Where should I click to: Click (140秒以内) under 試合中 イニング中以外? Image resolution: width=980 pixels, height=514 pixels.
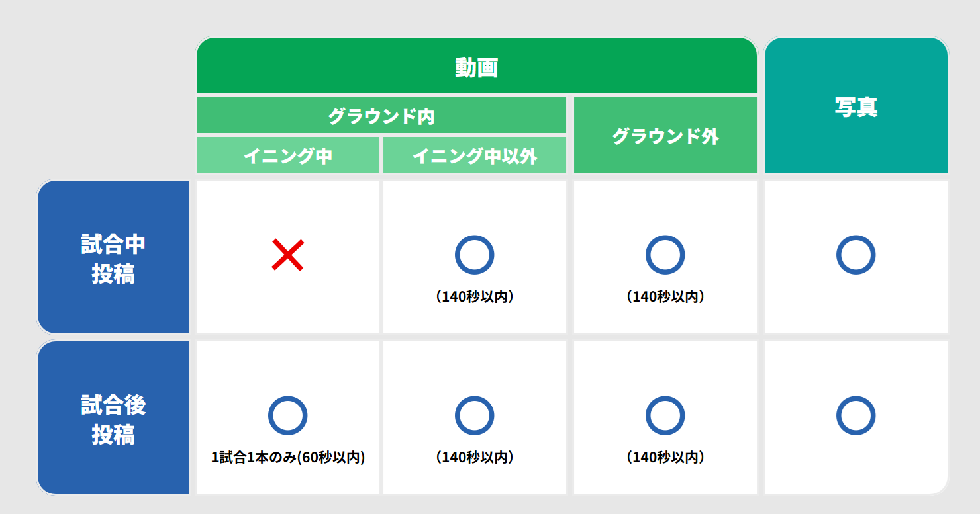point(475,297)
